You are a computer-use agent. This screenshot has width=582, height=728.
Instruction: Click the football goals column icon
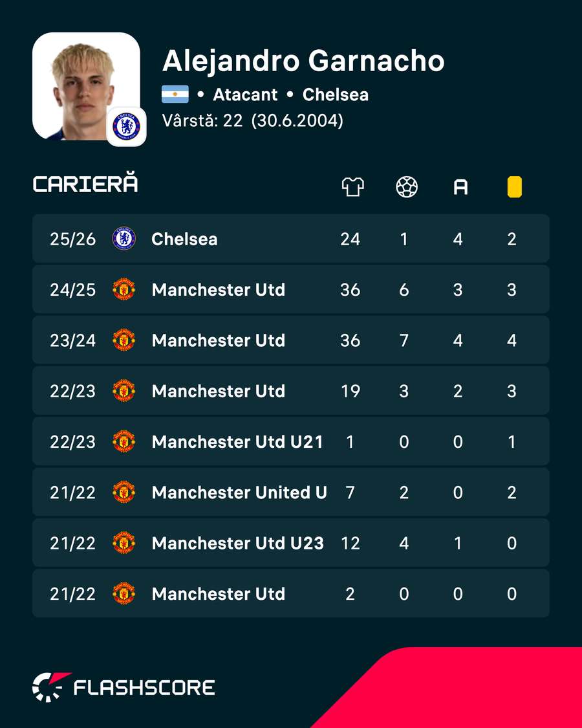click(x=407, y=187)
